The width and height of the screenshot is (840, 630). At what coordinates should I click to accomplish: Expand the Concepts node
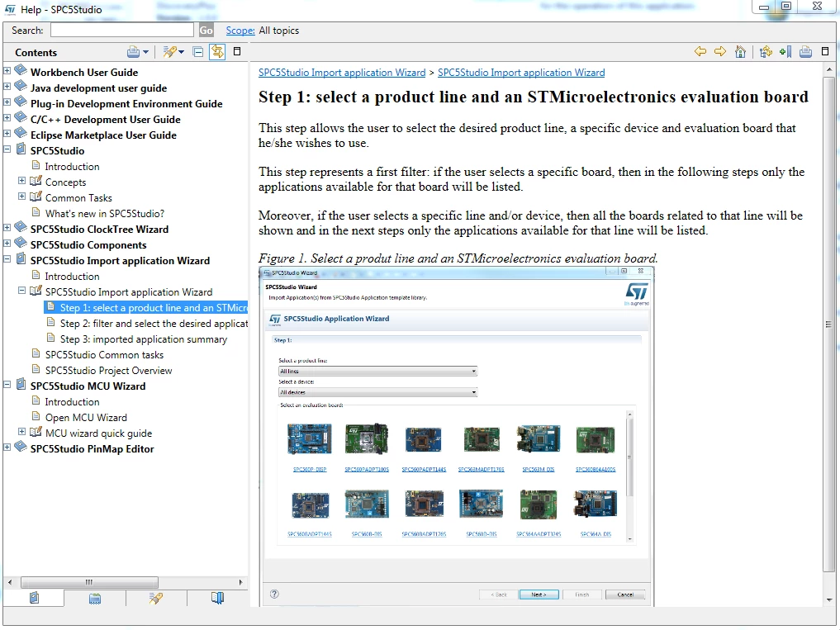tap(22, 181)
